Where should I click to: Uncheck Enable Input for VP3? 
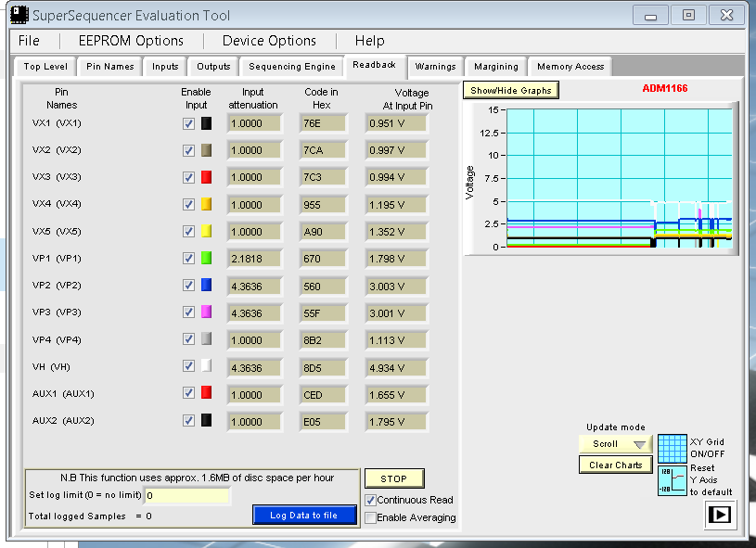[x=188, y=312]
